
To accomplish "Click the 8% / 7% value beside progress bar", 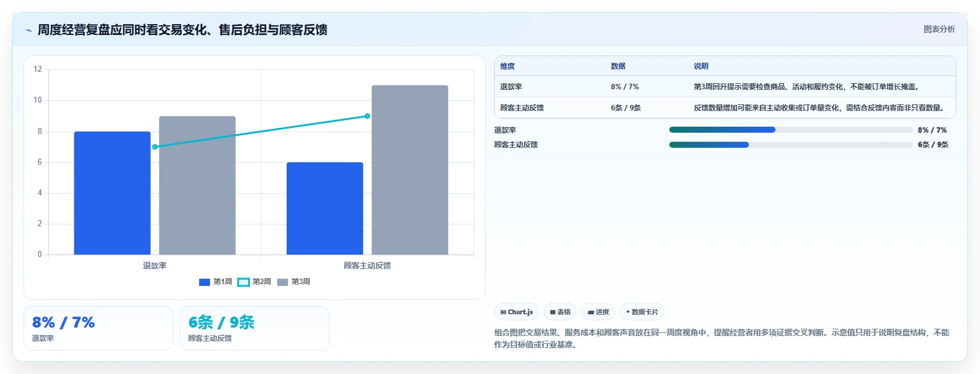I will [932, 130].
